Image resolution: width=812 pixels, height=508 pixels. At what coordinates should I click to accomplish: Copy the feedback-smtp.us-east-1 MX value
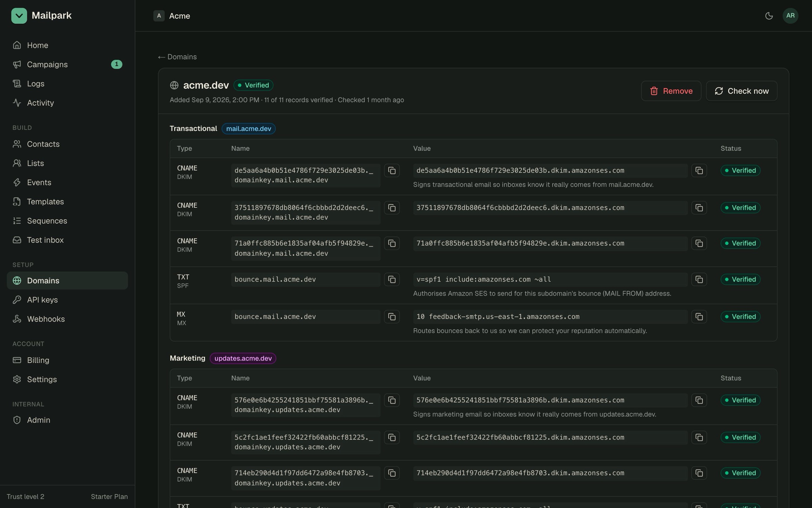pyautogui.click(x=699, y=317)
